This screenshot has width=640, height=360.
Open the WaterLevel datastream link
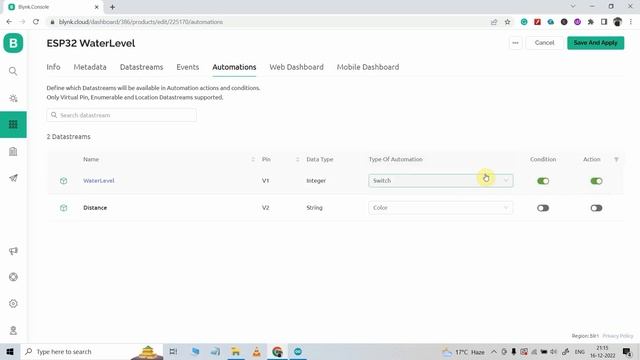(99, 180)
